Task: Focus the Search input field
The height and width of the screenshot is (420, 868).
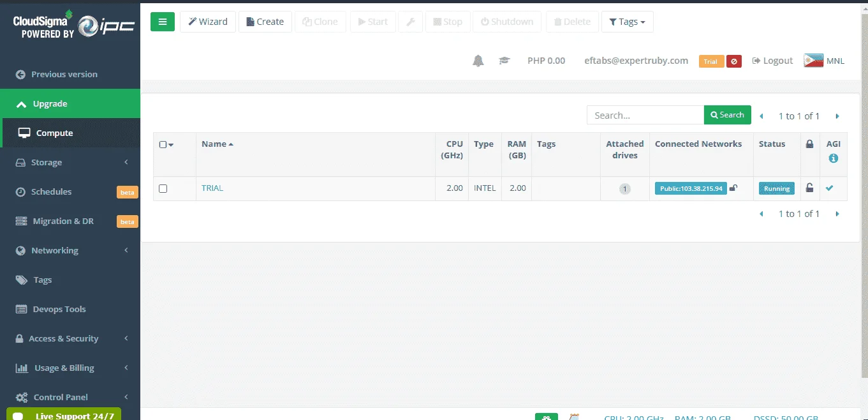Action: coord(645,115)
